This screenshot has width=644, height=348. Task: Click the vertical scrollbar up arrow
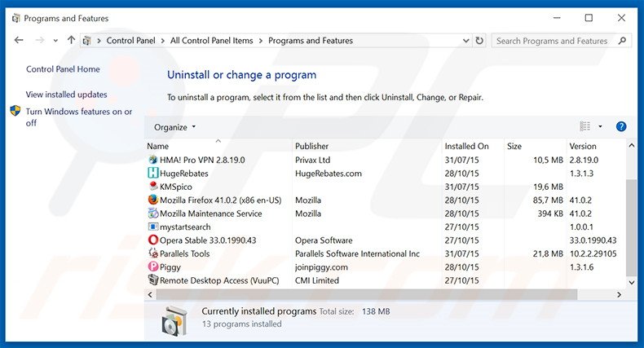click(x=632, y=146)
